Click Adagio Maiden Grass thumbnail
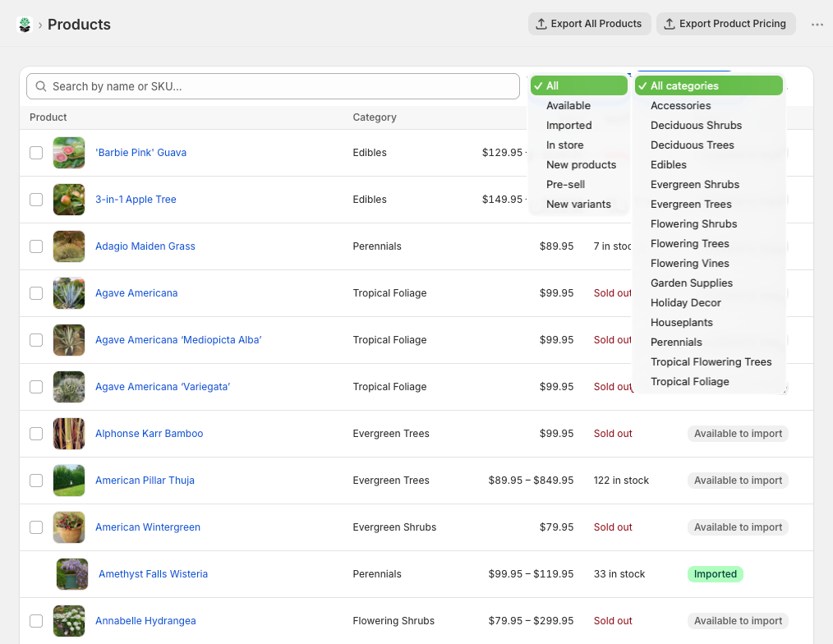The image size is (833, 644). tap(69, 246)
